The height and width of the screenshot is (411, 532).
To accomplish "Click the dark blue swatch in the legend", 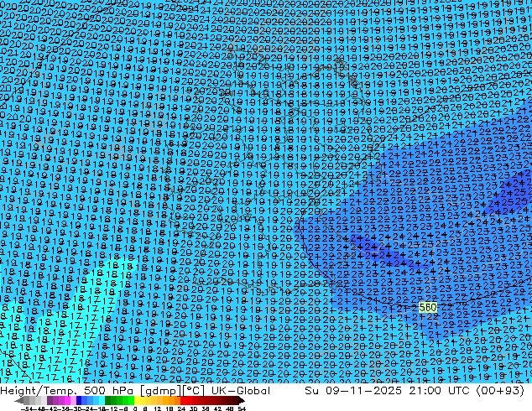I will click(x=79, y=401).
